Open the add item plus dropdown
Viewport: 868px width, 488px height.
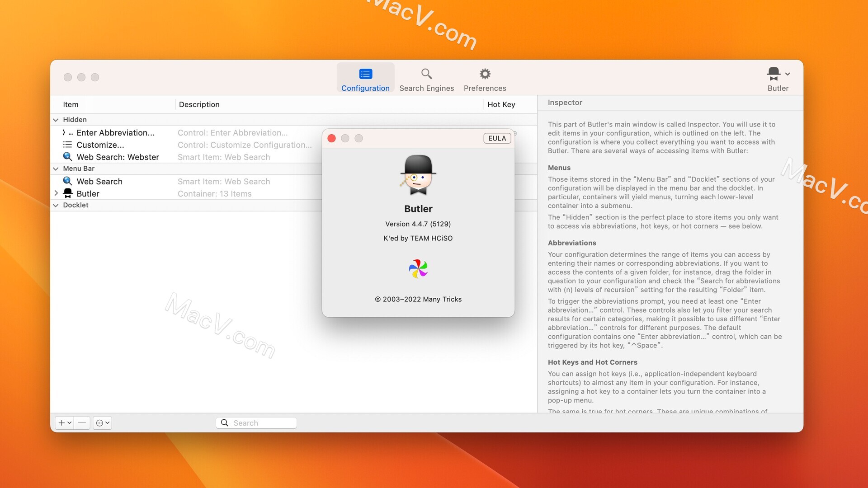pyautogui.click(x=65, y=422)
